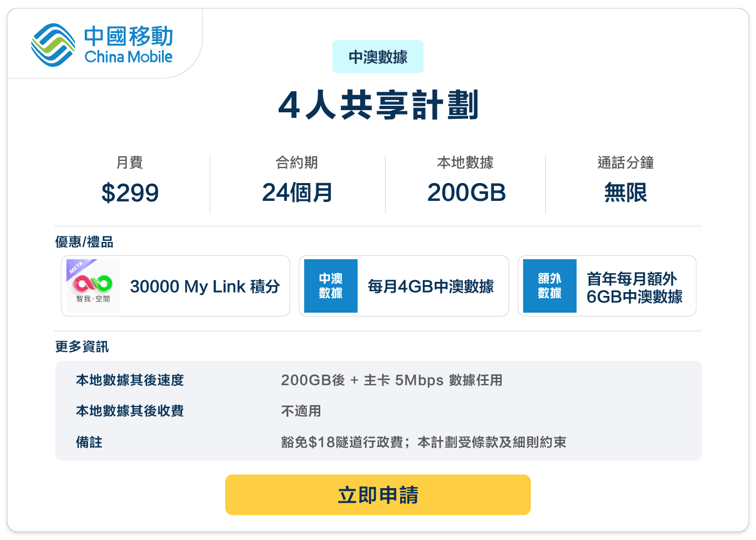Click the 更多資訊 section heading
The height and width of the screenshot is (540, 756).
click(x=82, y=347)
